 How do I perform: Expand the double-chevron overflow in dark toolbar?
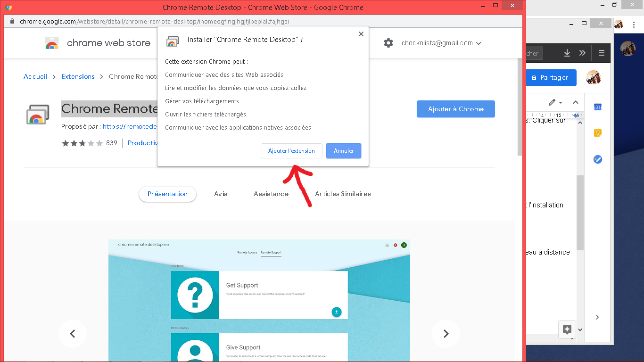[582, 53]
